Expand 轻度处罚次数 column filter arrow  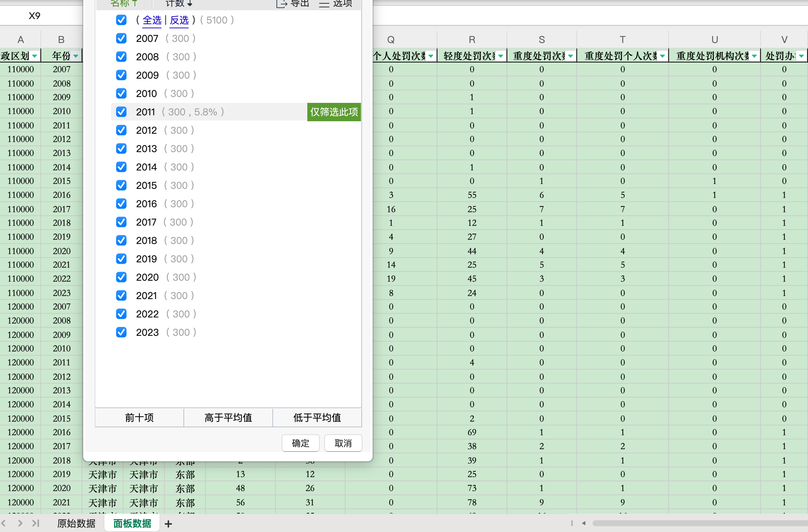tap(501, 56)
